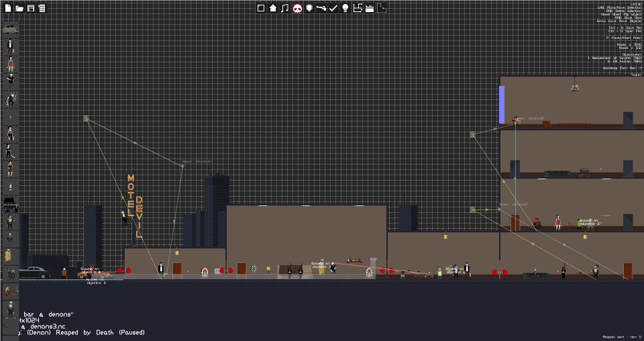Select the red skull enemies category

297,8
